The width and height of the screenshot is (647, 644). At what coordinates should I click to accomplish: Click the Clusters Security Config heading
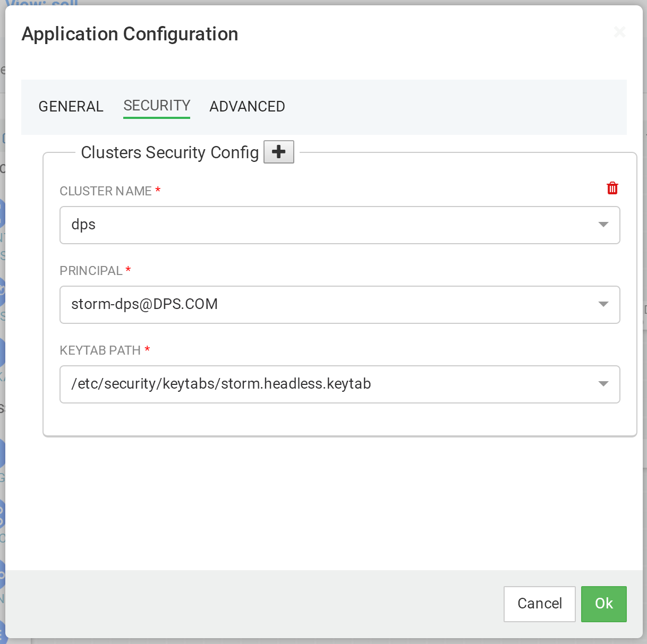click(x=170, y=152)
